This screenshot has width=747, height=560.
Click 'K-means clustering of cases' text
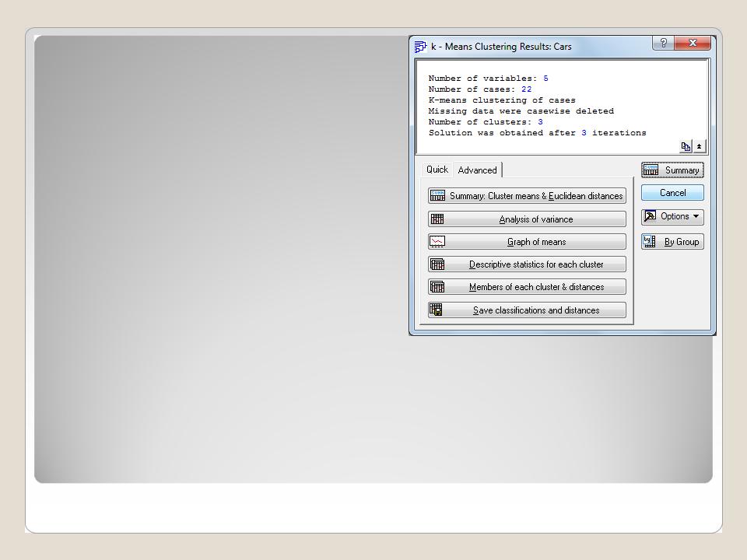point(502,100)
